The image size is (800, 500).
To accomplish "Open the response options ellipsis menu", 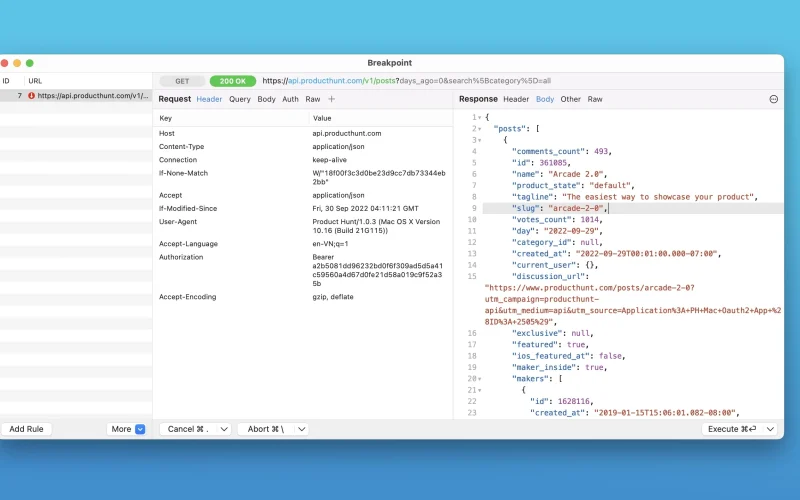I will [773, 99].
